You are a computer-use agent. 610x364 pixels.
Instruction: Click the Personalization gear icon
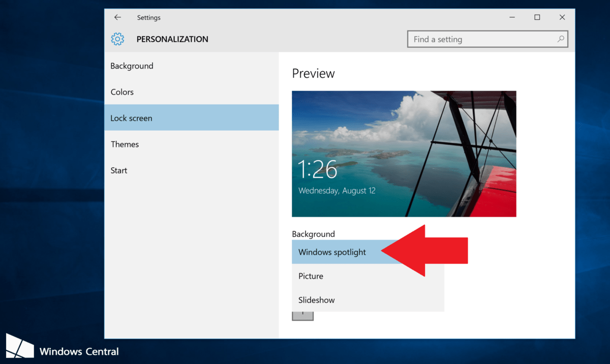point(117,39)
